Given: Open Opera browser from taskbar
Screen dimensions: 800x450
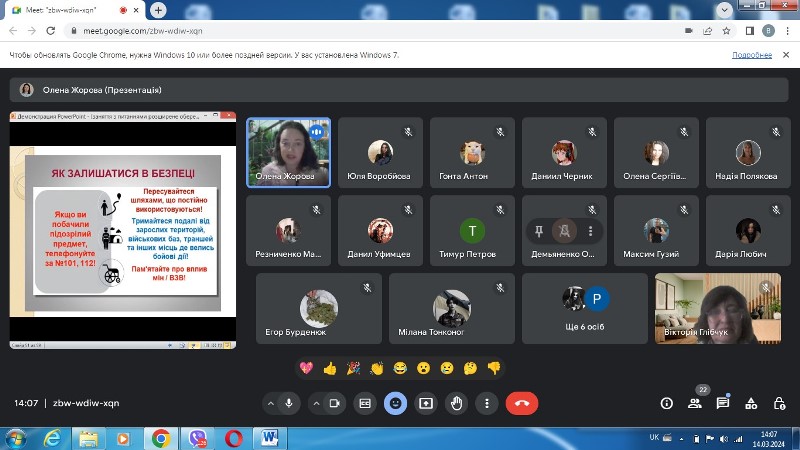Looking at the screenshot, I should point(234,439).
